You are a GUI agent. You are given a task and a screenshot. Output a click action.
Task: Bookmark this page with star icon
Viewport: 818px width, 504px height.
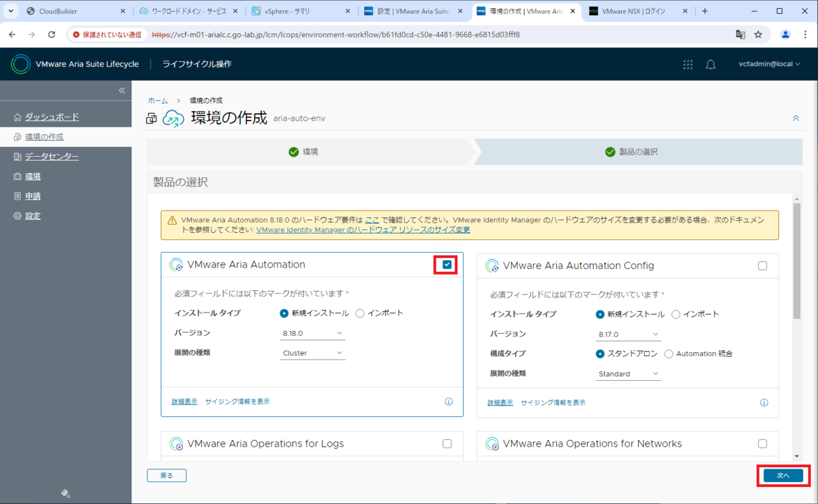758,34
